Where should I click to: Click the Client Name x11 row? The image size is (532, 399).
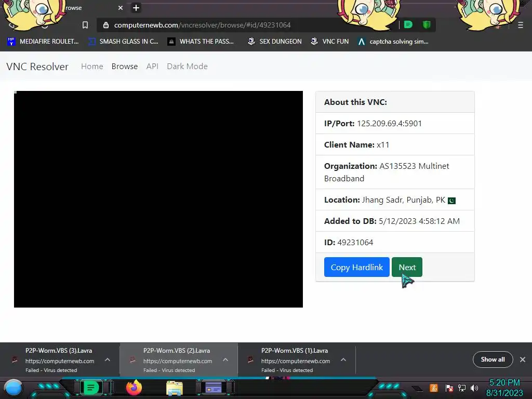(395, 145)
